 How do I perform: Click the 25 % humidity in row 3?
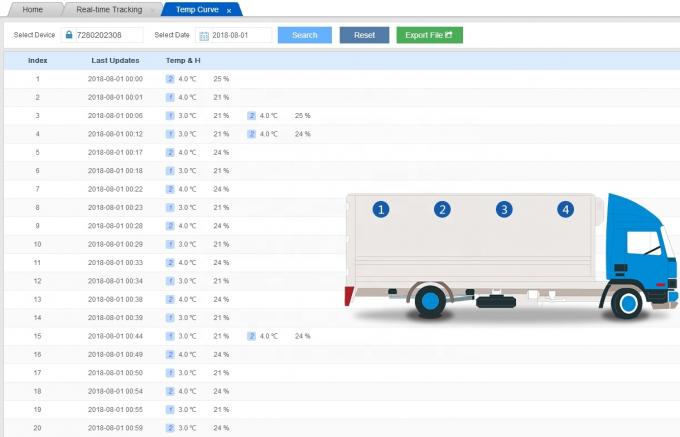[x=303, y=116]
